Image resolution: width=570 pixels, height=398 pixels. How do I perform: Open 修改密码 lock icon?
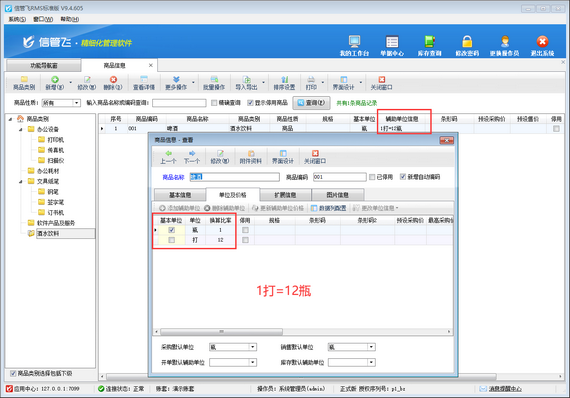467,45
